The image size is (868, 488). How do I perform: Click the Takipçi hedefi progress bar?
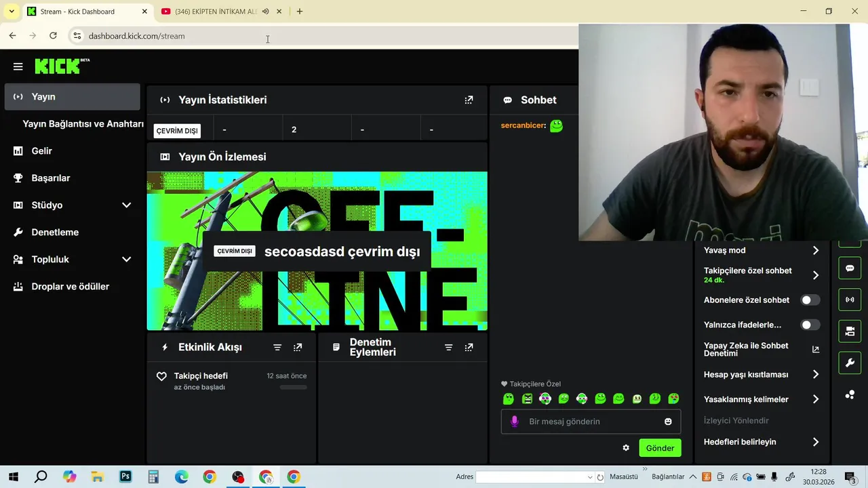coord(294,387)
